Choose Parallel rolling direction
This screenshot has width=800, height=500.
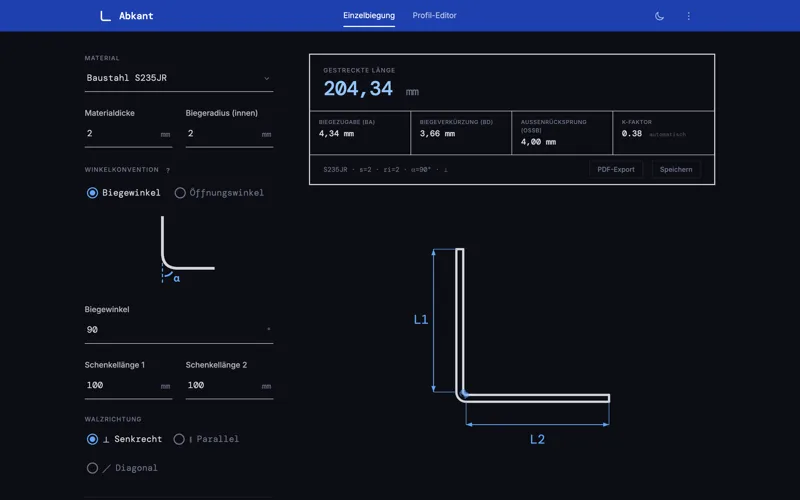[180, 439]
